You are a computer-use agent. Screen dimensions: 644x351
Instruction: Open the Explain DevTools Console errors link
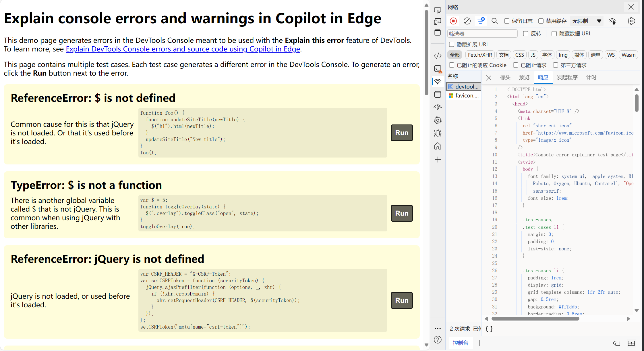[183, 49]
